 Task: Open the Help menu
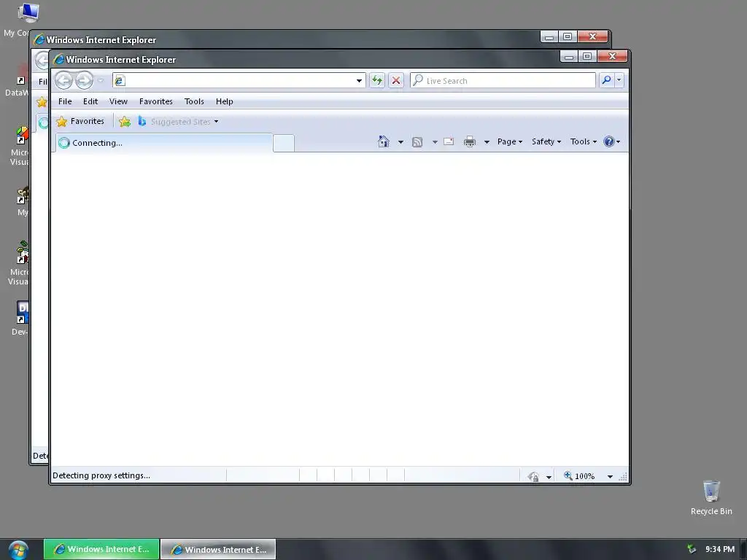pyautogui.click(x=225, y=101)
